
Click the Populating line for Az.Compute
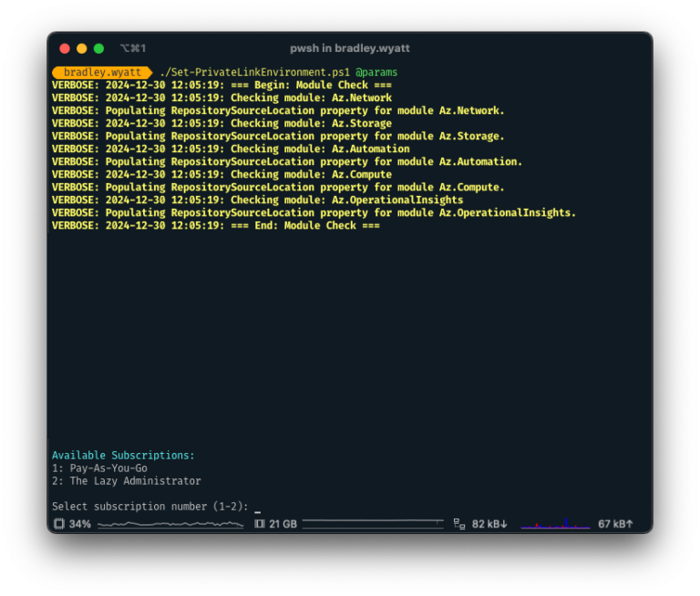pos(278,187)
